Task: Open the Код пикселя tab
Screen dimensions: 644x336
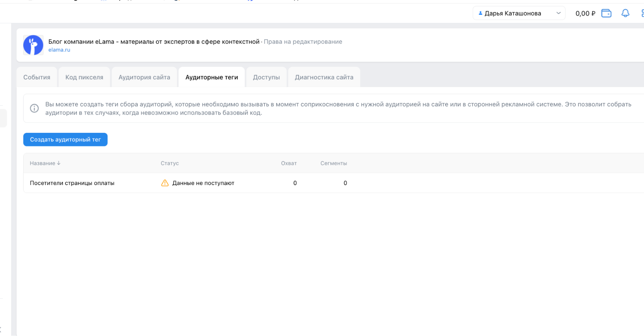Action: point(84,77)
